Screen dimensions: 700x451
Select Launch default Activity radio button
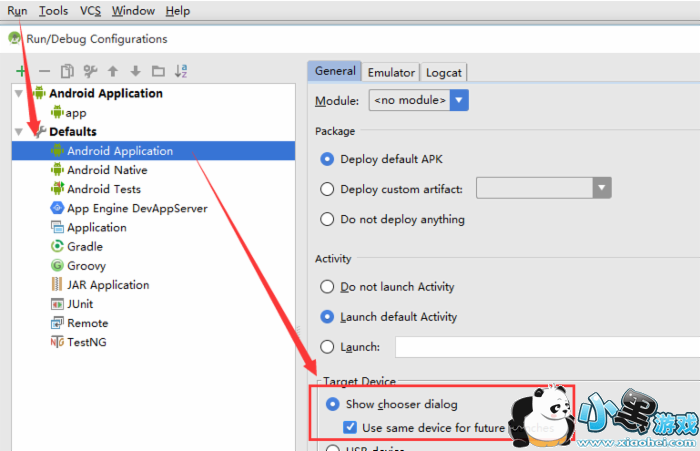click(327, 317)
